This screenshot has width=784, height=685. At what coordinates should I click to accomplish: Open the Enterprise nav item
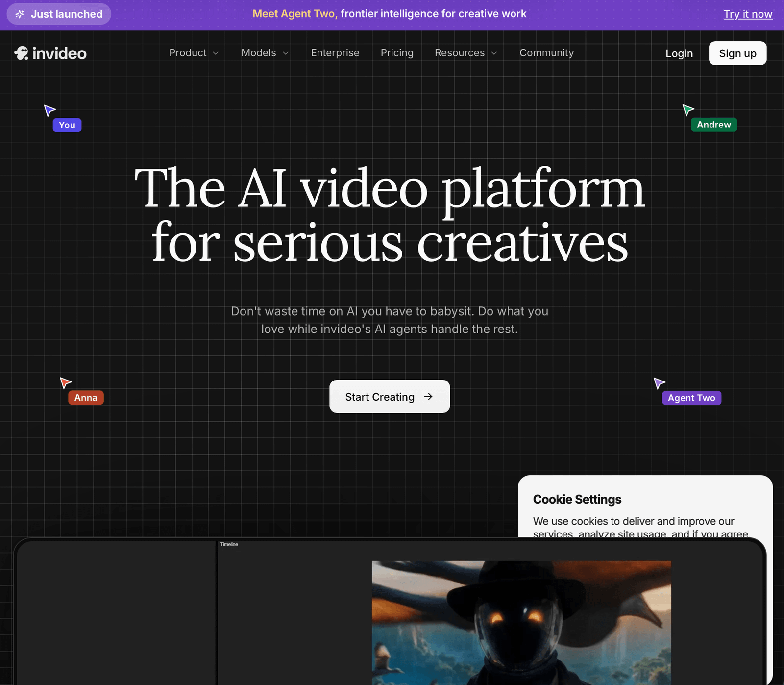pyautogui.click(x=335, y=53)
